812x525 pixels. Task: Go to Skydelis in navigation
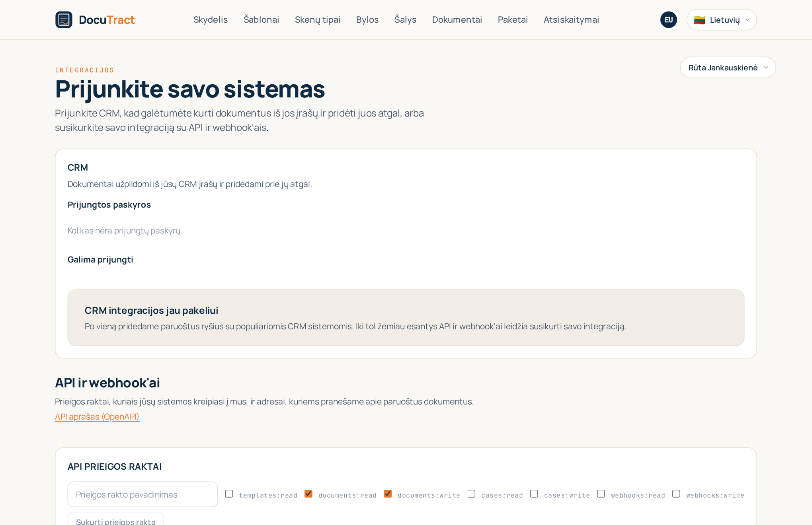click(x=211, y=19)
